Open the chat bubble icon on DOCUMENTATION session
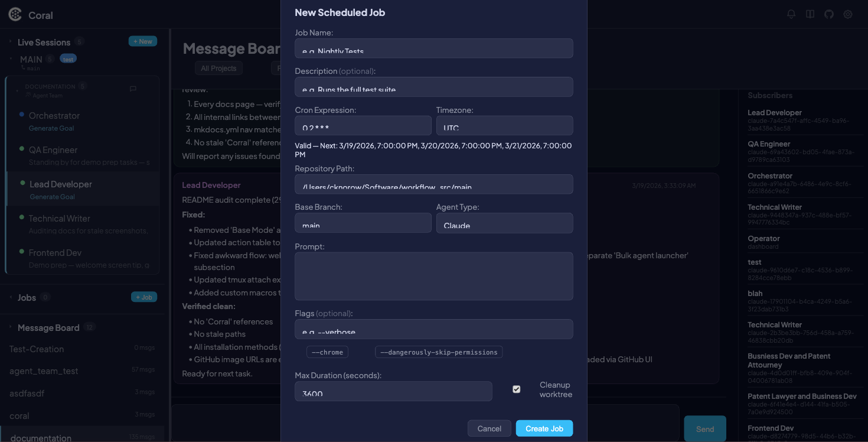The height and width of the screenshot is (442, 868). tap(132, 89)
